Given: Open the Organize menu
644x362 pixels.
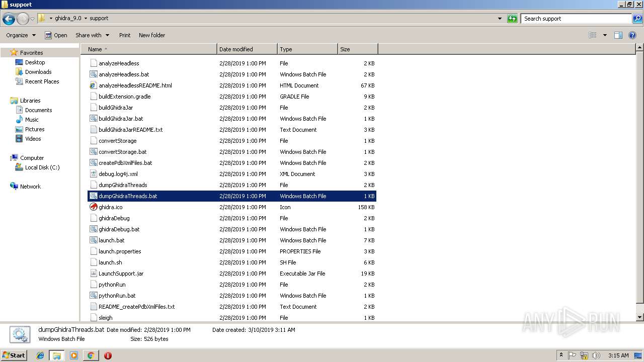Looking at the screenshot, I should (x=21, y=35).
